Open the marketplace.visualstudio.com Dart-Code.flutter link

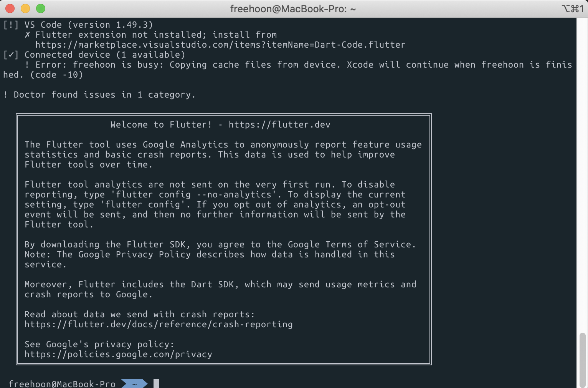[x=220, y=45]
